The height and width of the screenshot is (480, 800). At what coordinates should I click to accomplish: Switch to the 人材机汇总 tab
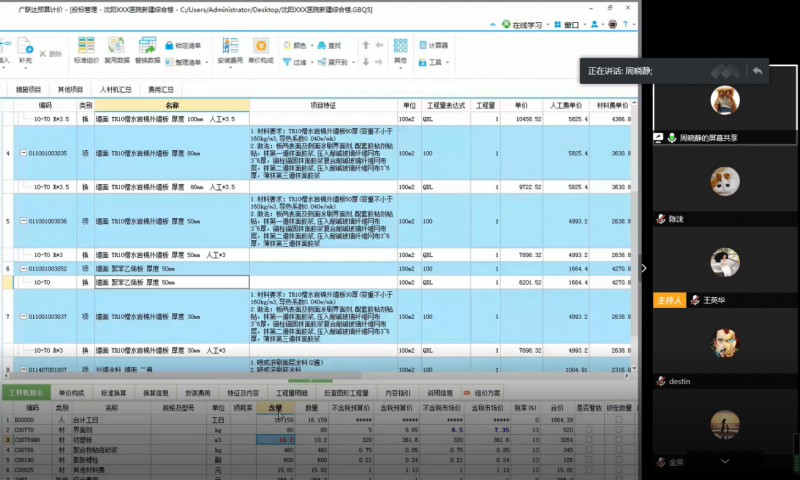115,89
